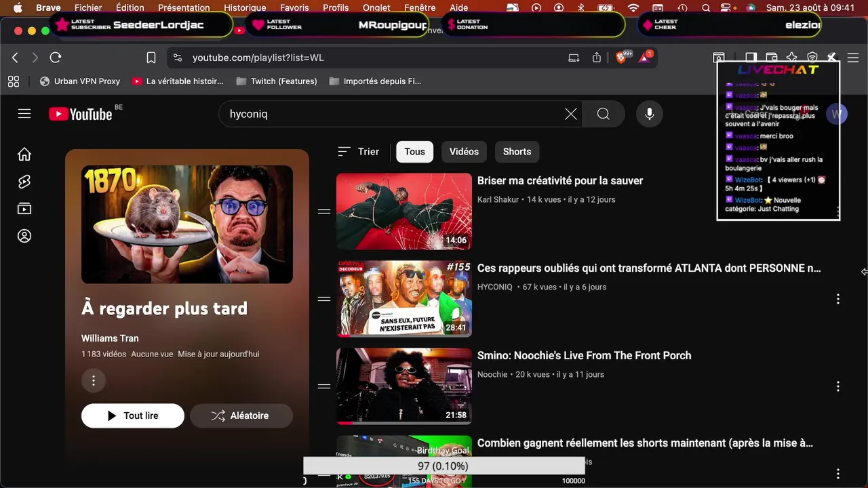The image size is (868, 488).
Task: Grab reorder handle of Smino Noochie video
Action: tap(324, 386)
